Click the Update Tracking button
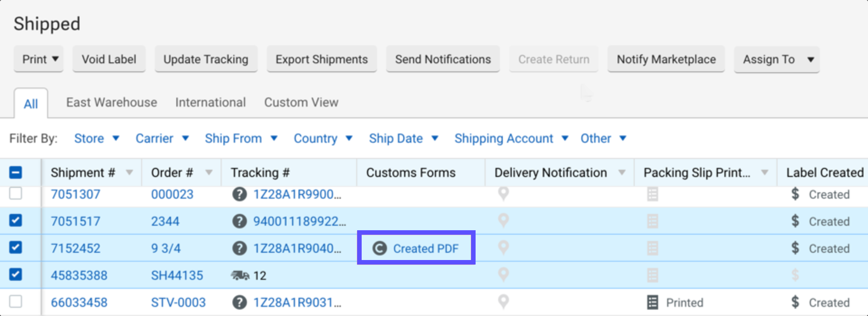Image resolution: width=868 pixels, height=316 pixels. (x=206, y=59)
